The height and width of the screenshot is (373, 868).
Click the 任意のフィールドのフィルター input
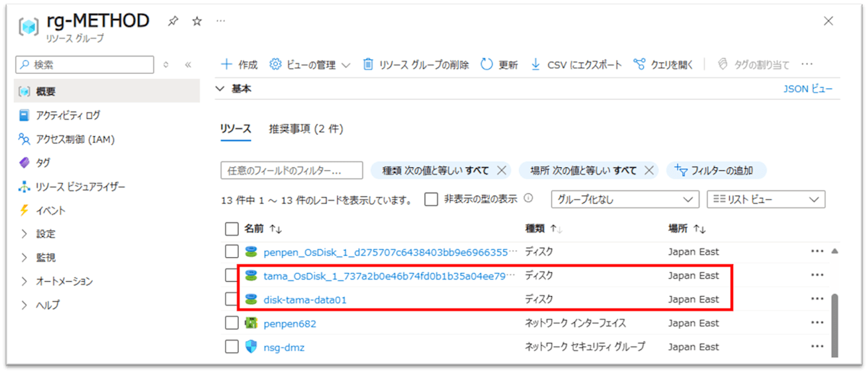pyautogui.click(x=291, y=171)
